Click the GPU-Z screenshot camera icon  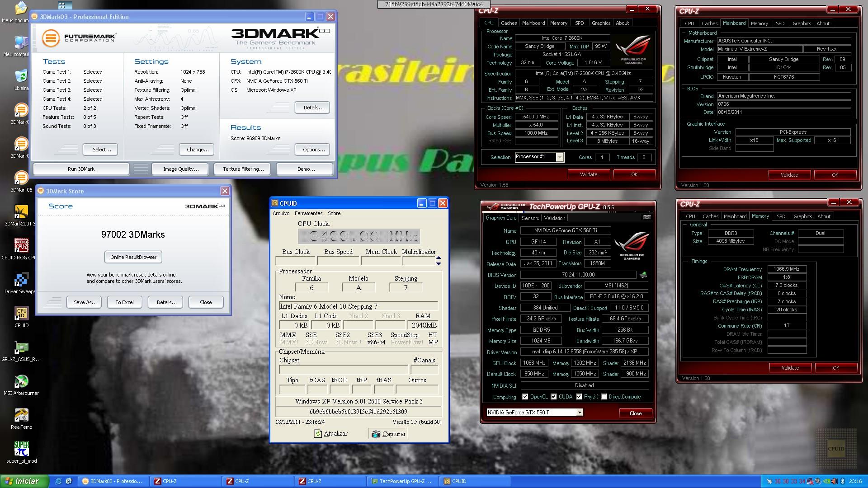[x=647, y=217]
